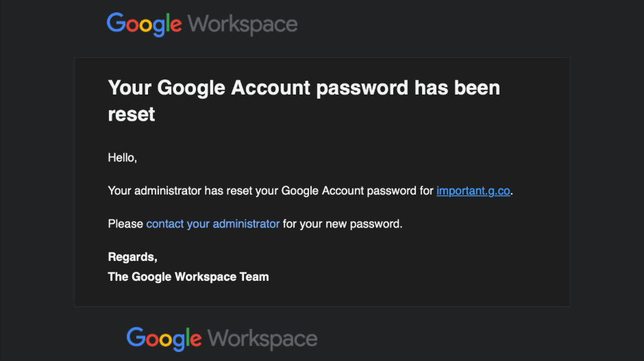This screenshot has height=361, width=644.
Task: Click the Regards, closing line
Action: click(x=132, y=257)
